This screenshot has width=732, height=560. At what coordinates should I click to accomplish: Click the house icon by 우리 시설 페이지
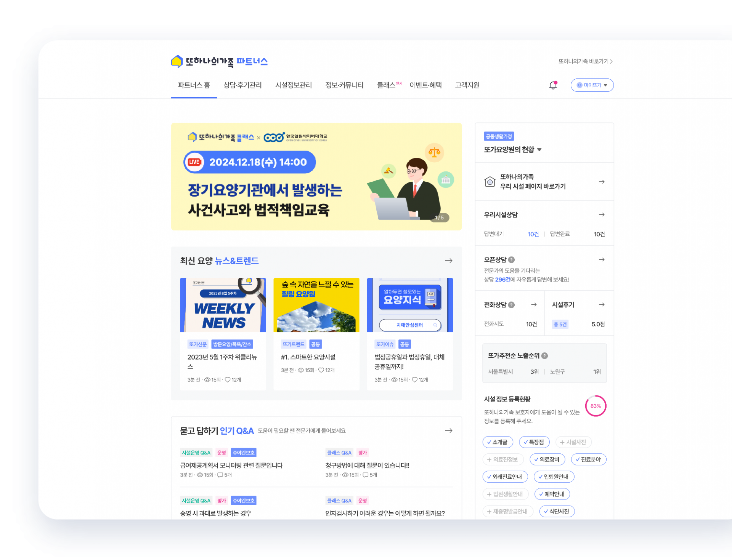click(x=490, y=182)
